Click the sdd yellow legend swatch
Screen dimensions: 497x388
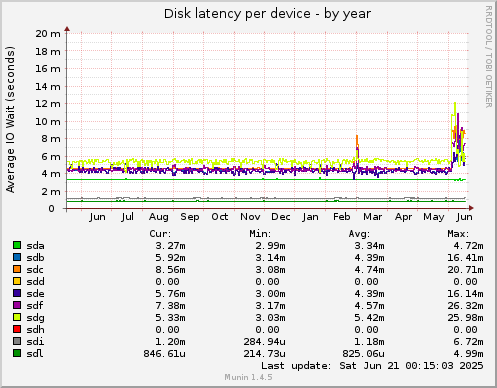tap(17, 281)
